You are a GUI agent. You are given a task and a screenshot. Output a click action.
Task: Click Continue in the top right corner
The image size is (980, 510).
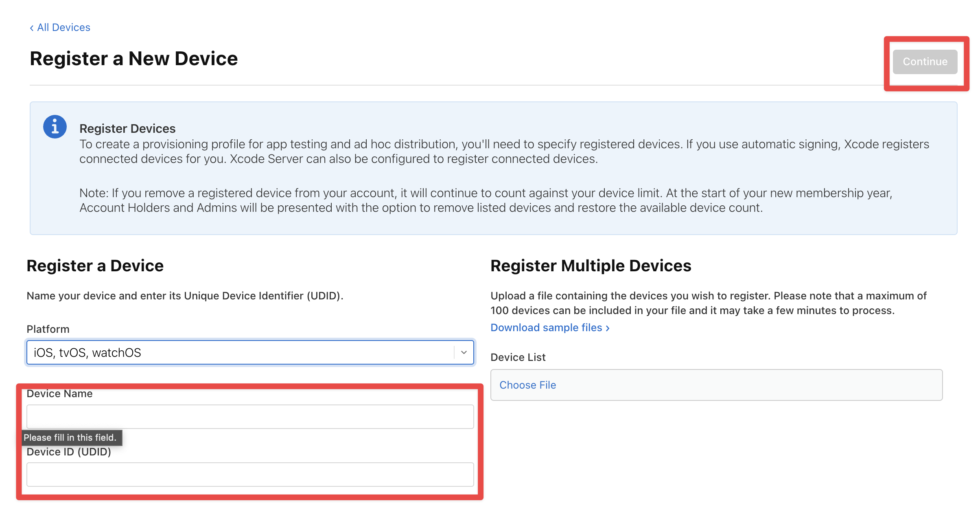click(925, 62)
